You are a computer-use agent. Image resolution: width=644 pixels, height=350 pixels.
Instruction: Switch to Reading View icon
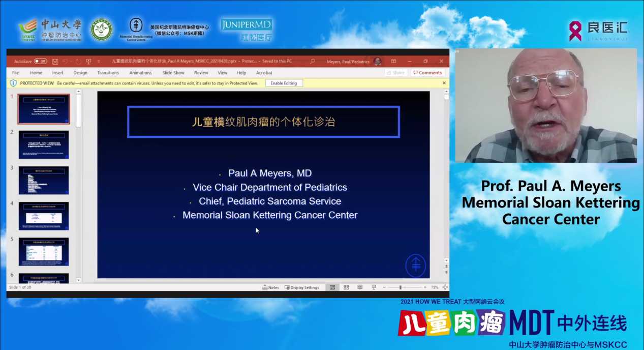(x=360, y=287)
